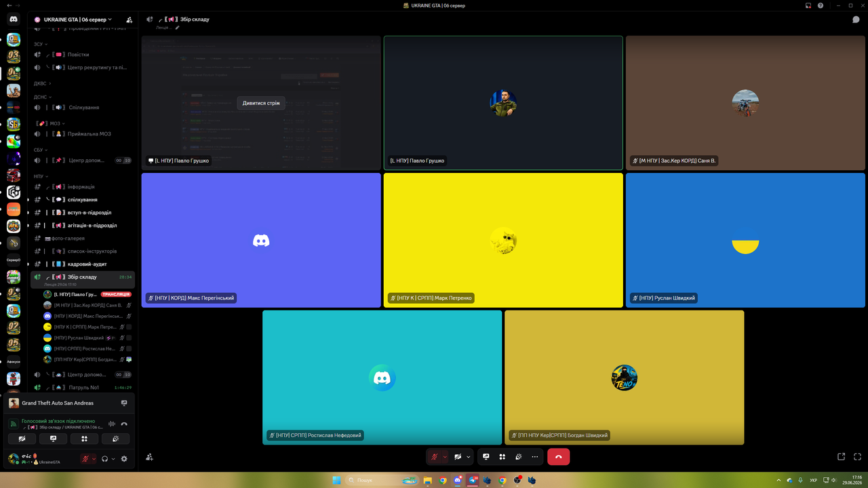Viewport: 868px width, 488px height.
Task: Click the invite members icon next to server name
Action: coord(129,20)
